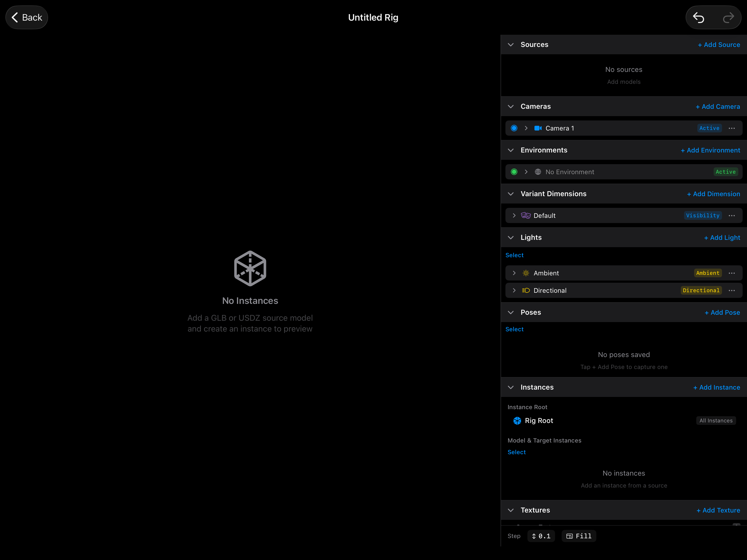Expand the No Environment row
Screen dimensions: 747x560
coord(526,172)
